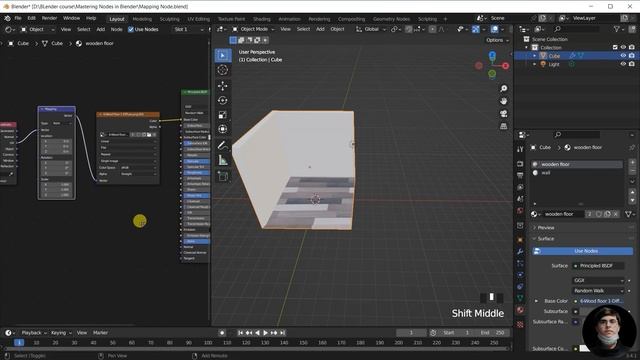This screenshot has height=360, width=640.
Task: Switch to the Geometry Nodes workspace tab
Action: [391, 19]
